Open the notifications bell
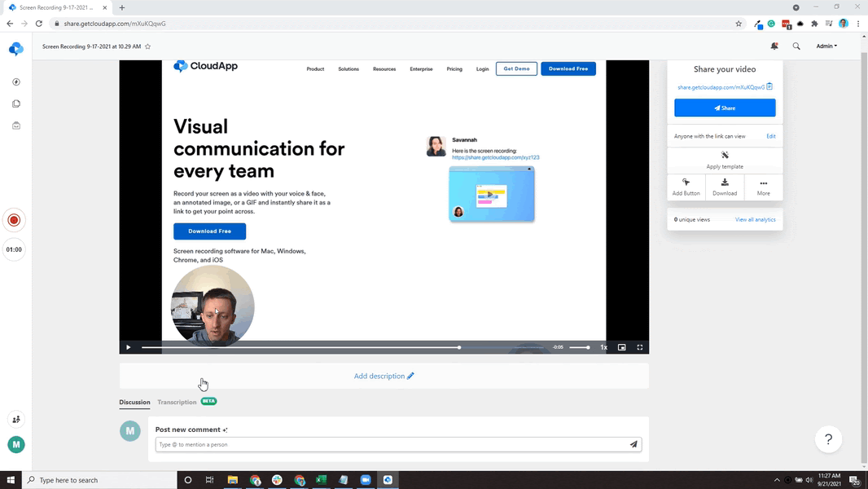 point(774,46)
